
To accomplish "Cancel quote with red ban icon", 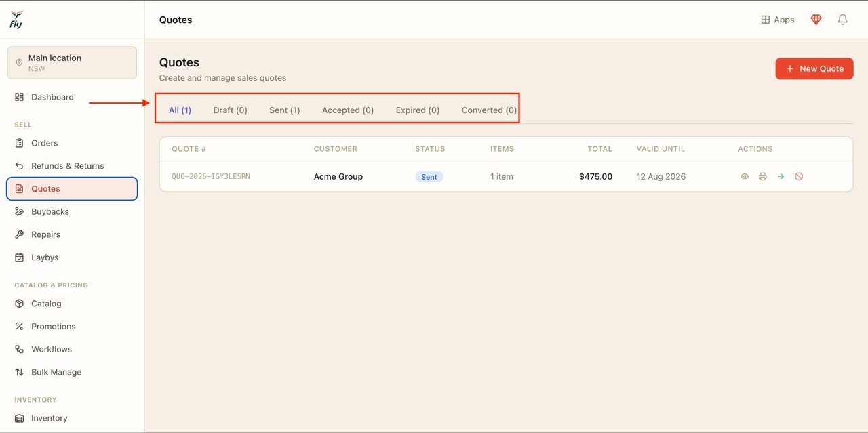I will tap(799, 176).
